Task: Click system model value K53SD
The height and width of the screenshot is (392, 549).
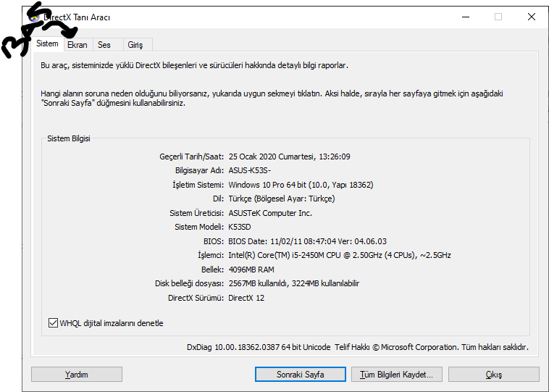Action: point(240,227)
